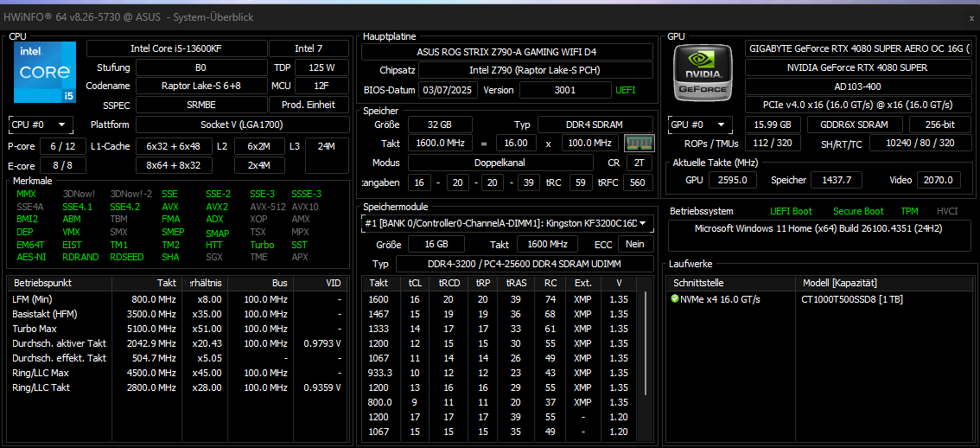The width and height of the screenshot is (980, 448).
Task: Close the System-Überblick window
Action: tap(970, 18)
